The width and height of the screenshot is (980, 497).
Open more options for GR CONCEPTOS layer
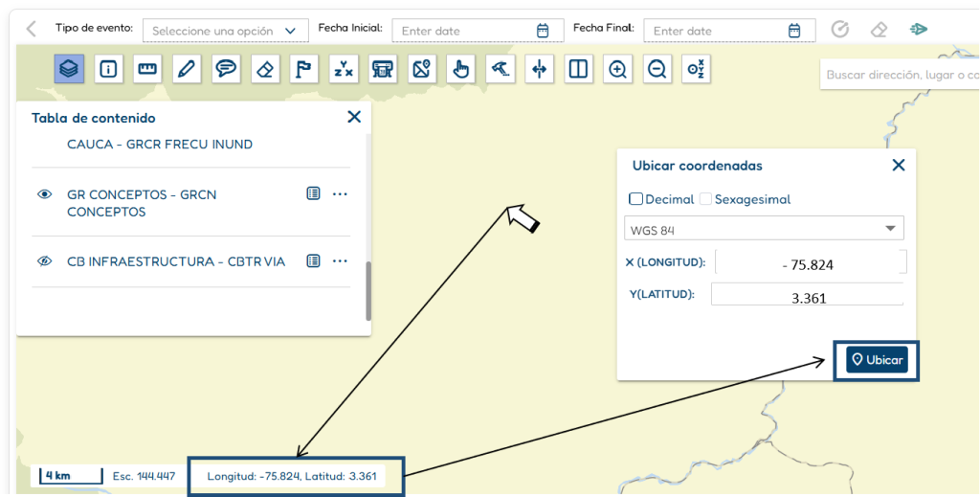(x=340, y=194)
